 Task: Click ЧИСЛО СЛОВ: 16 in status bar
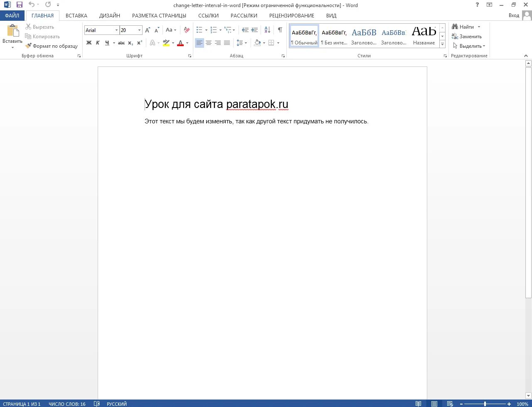click(x=67, y=404)
